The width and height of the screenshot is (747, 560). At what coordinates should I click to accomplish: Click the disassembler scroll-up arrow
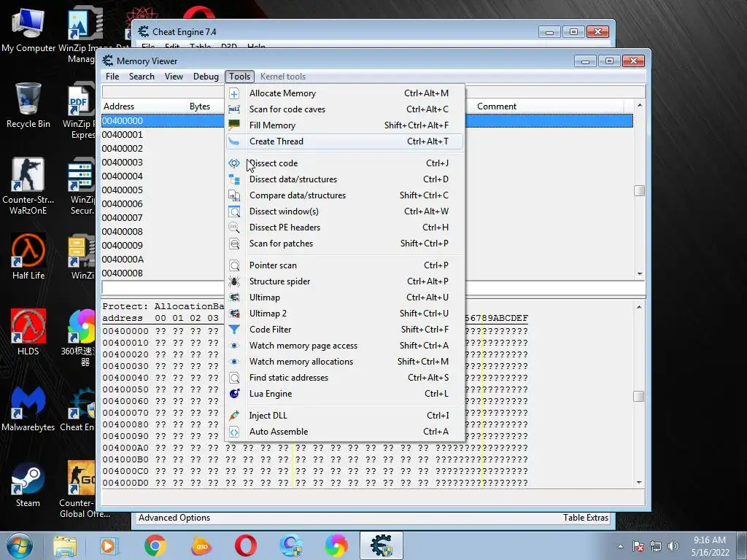tap(640, 105)
